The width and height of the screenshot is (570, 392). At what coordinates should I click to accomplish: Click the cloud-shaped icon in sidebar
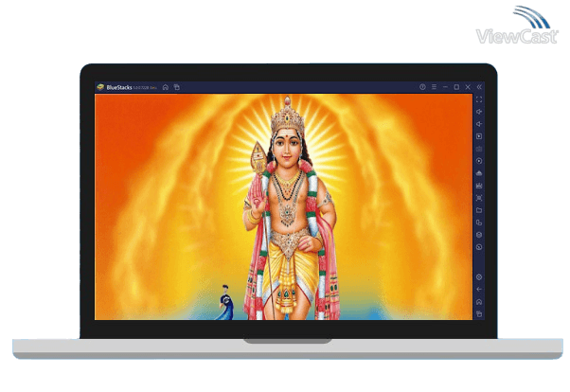[x=479, y=173]
